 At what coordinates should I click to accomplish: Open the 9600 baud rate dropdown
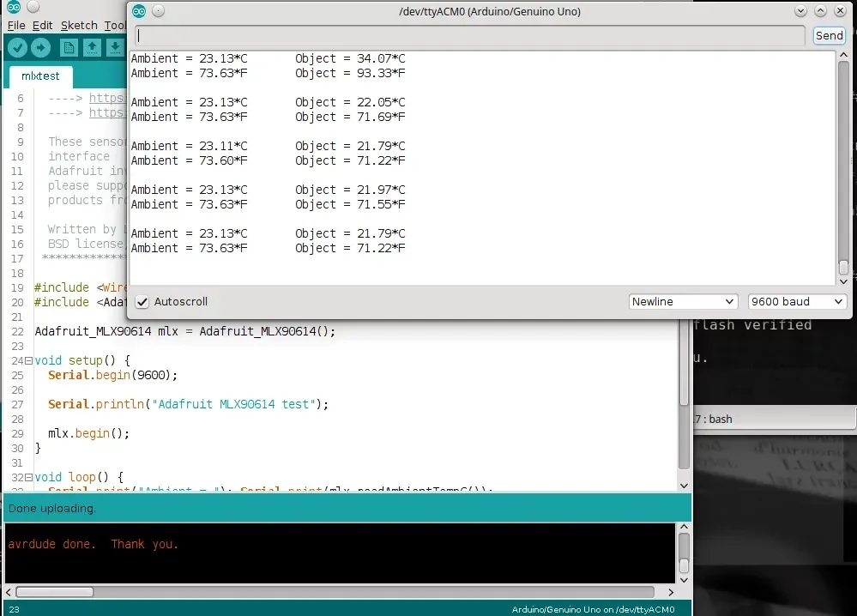coord(797,302)
